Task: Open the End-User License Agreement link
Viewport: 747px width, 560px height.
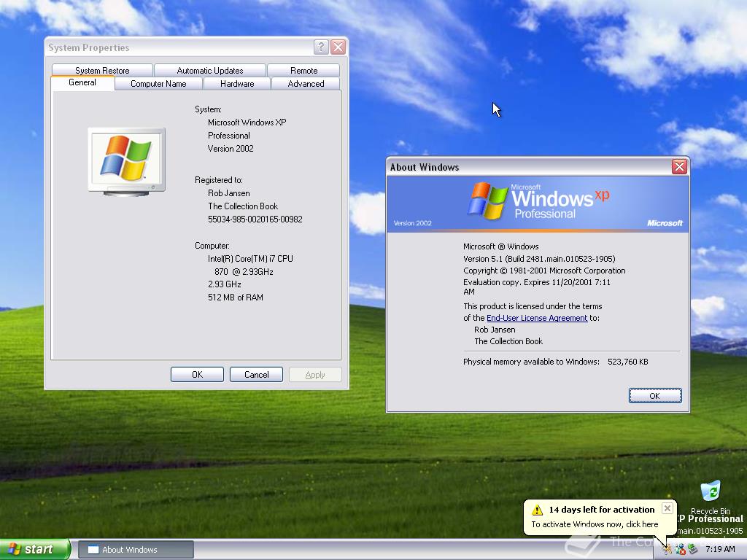Action: pyautogui.click(x=537, y=318)
